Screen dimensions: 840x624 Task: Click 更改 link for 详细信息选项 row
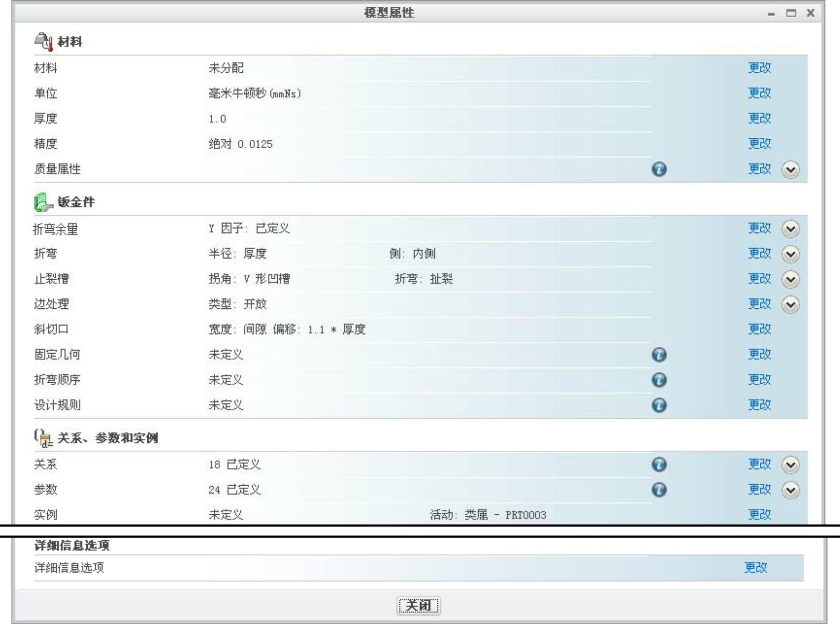pyautogui.click(x=756, y=568)
